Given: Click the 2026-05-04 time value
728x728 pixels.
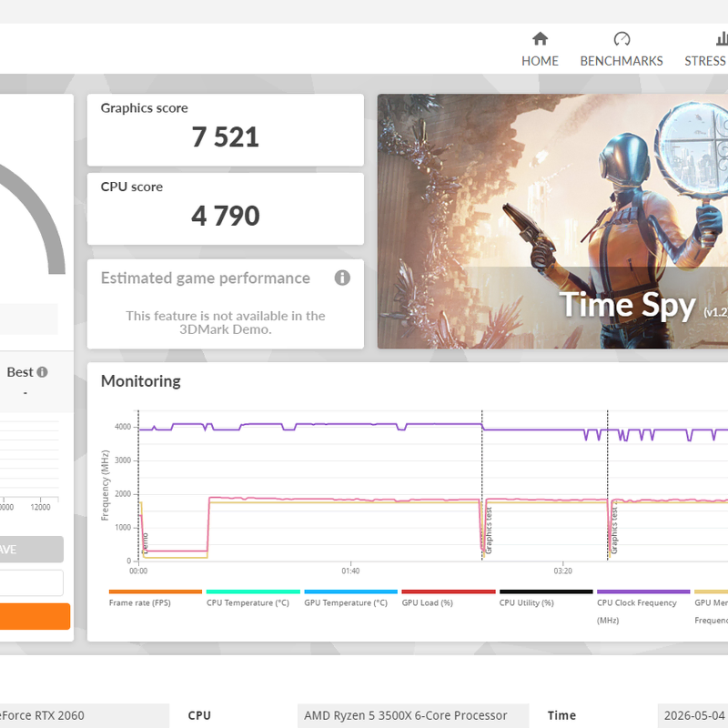Looking at the screenshot, I should tap(693, 715).
